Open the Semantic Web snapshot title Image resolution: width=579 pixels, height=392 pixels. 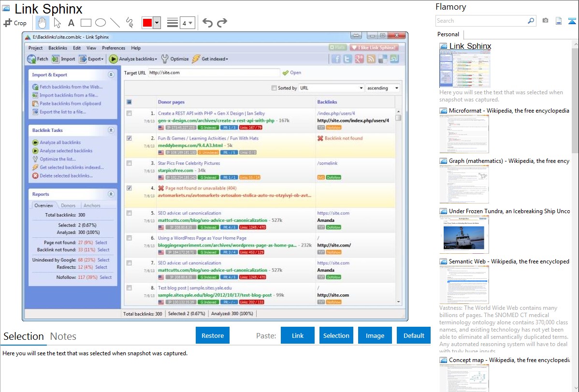[x=509, y=261]
